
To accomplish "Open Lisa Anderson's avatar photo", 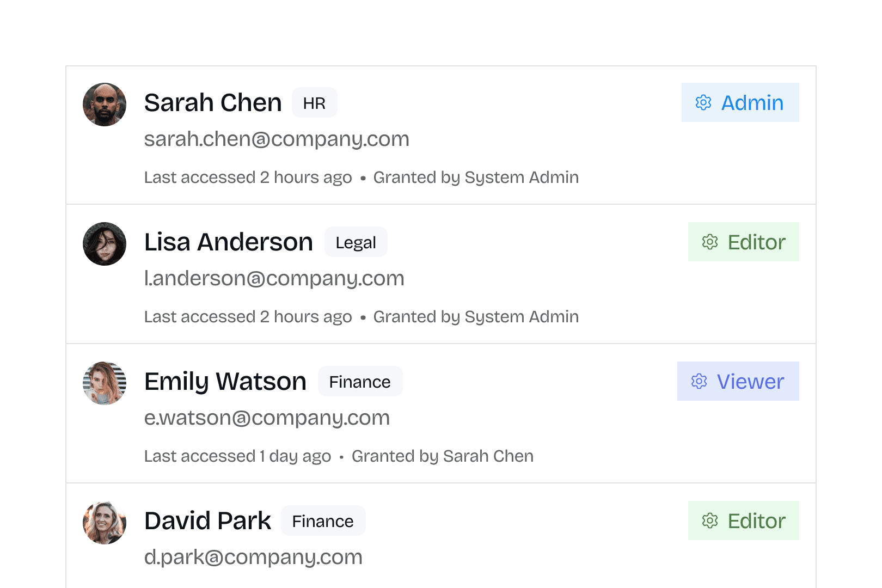I will [x=105, y=244].
